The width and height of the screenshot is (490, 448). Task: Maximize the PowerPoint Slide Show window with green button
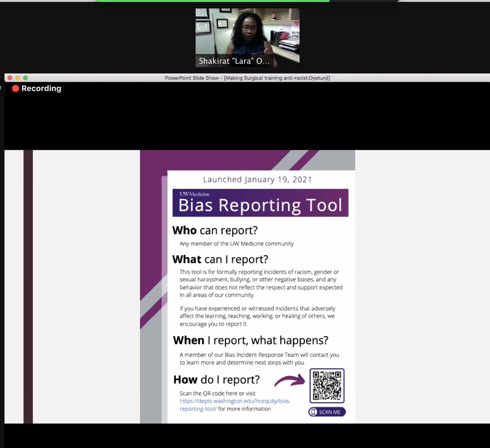25,78
